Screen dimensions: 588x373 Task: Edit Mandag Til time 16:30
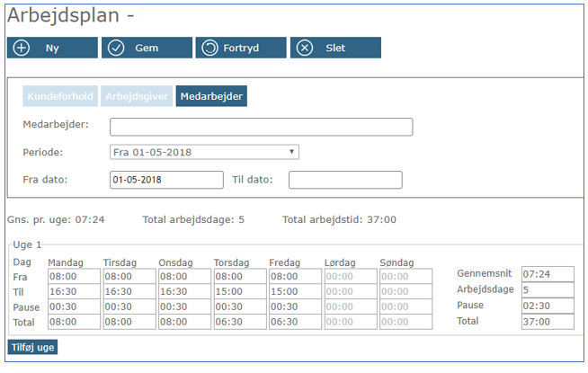click(75, 291)
